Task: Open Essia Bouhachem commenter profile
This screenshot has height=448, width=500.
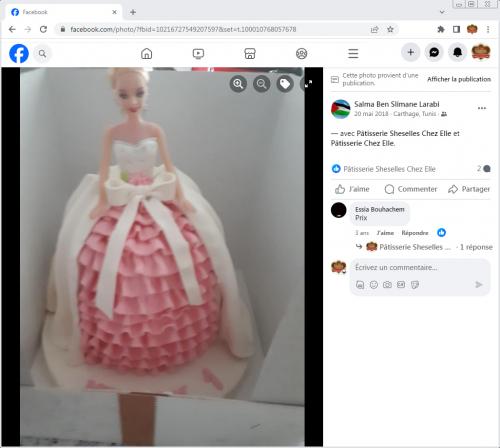Action: coord(380,209)
